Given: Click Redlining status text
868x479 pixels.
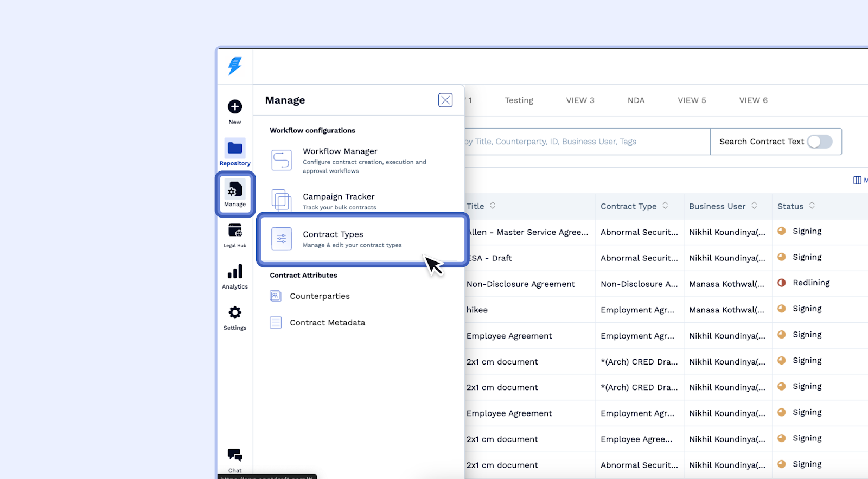Looking at the screenshot, I should coord(811,283).
